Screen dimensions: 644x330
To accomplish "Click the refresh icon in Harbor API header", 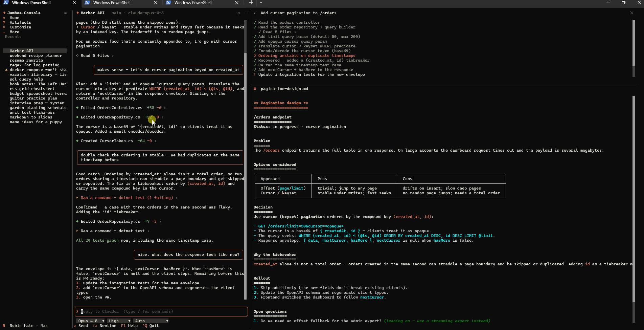I will [239, 13].
